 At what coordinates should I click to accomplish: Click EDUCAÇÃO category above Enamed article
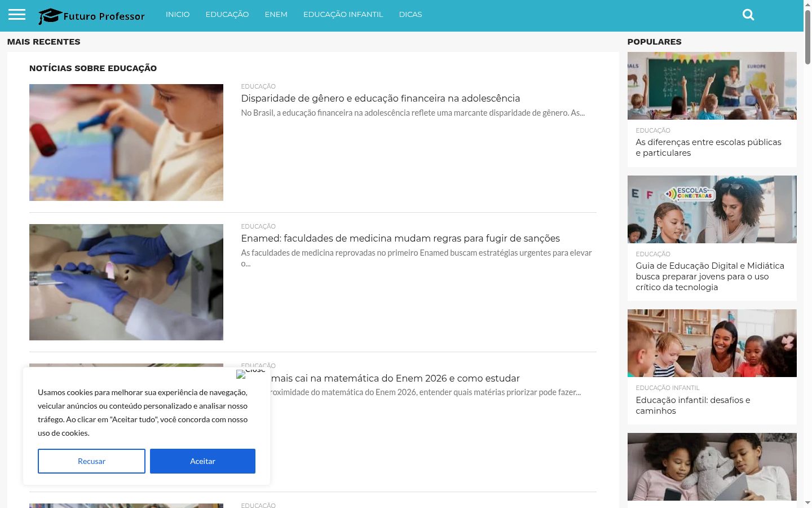click(x=258, y=226)
